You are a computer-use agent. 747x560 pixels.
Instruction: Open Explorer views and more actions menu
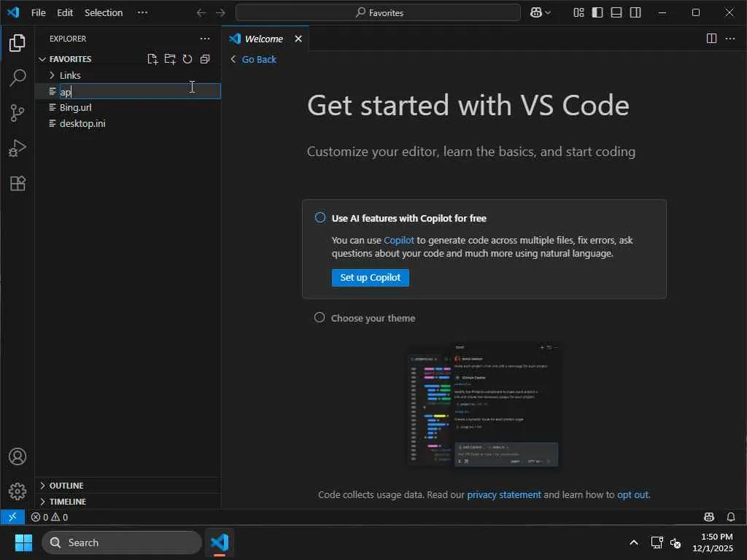(205, 39)
